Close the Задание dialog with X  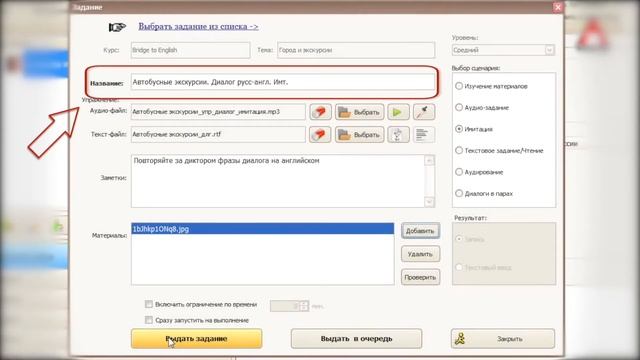[558, 7]
